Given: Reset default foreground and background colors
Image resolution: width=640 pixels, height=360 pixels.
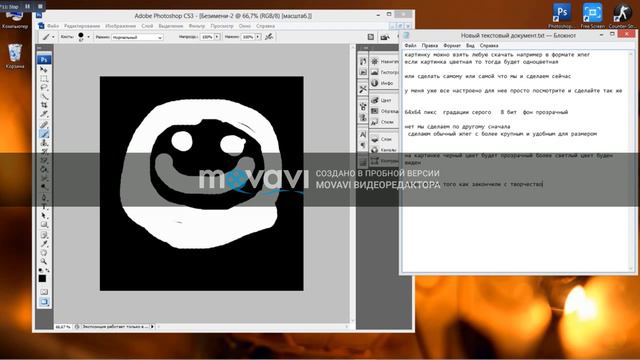Looking at the screenshot, I should pos(40,270).
